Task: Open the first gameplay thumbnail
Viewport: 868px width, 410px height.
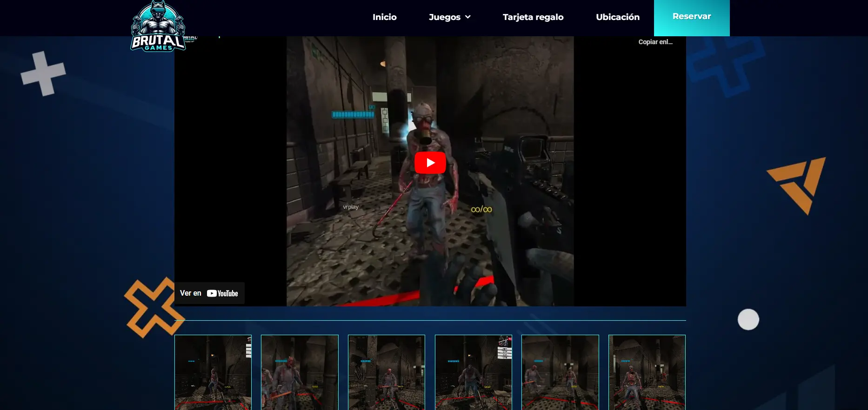Action: 213,372
